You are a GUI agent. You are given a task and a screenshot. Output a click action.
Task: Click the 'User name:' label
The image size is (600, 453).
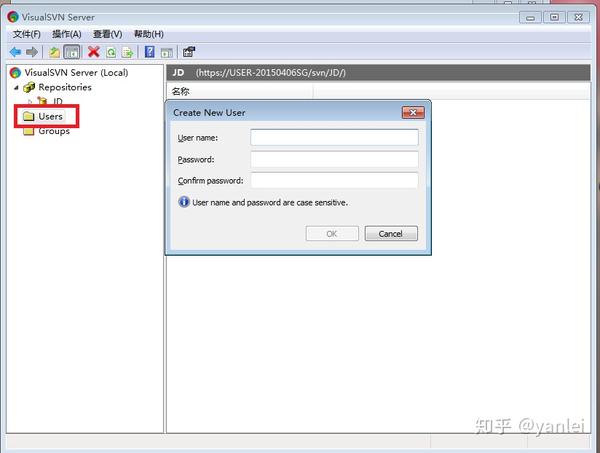click(198, 138)
